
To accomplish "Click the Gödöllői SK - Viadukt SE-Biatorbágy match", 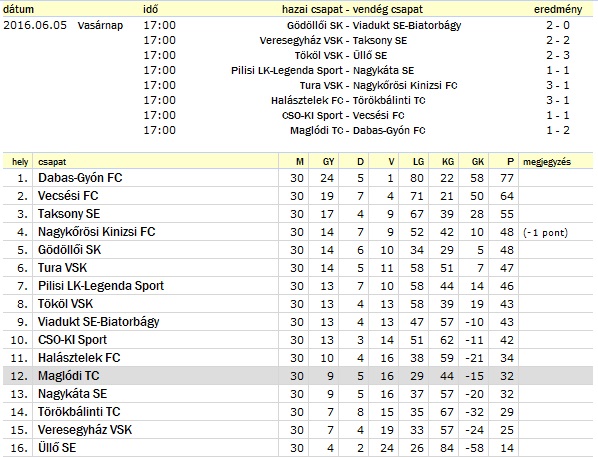I will (x=374, y=26).
